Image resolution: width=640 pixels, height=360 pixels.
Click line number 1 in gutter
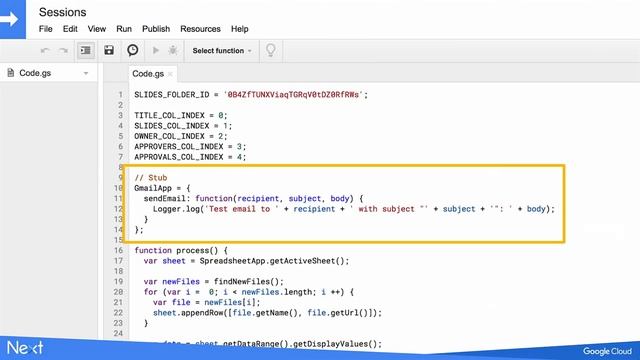click(x=120, y=95)
